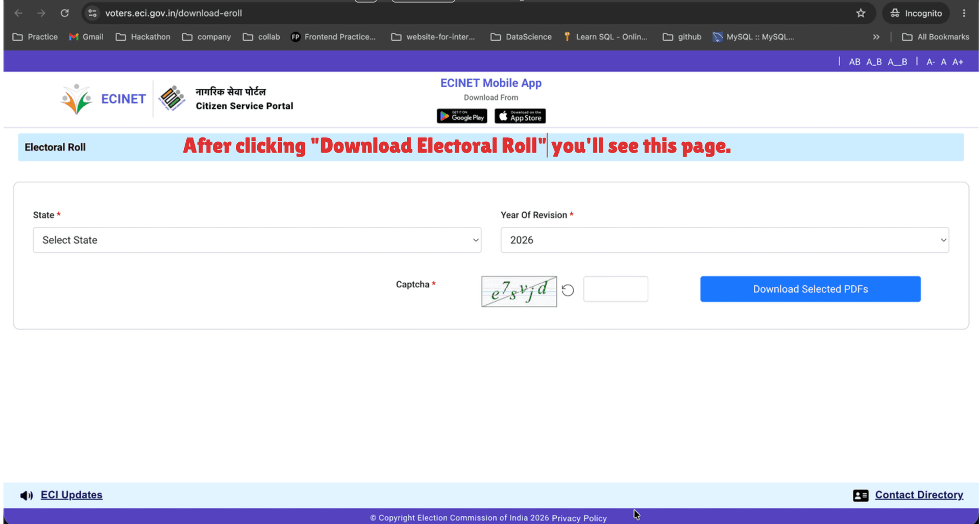Select A_B medium letter spacing
The height and width of the screenshot is (524, 980).
pyautogui.click(x=874, y=62)
